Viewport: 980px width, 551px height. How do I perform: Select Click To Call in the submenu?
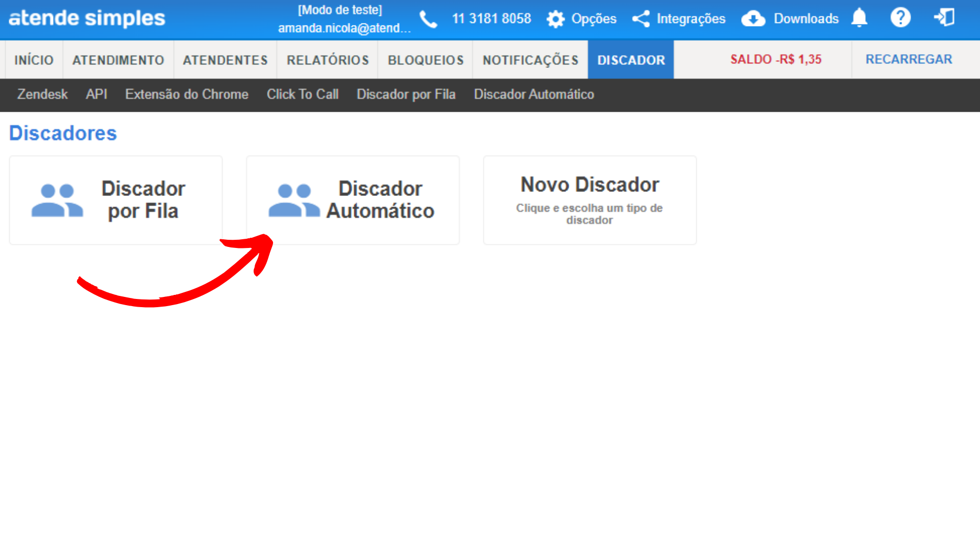pos(303,94)
